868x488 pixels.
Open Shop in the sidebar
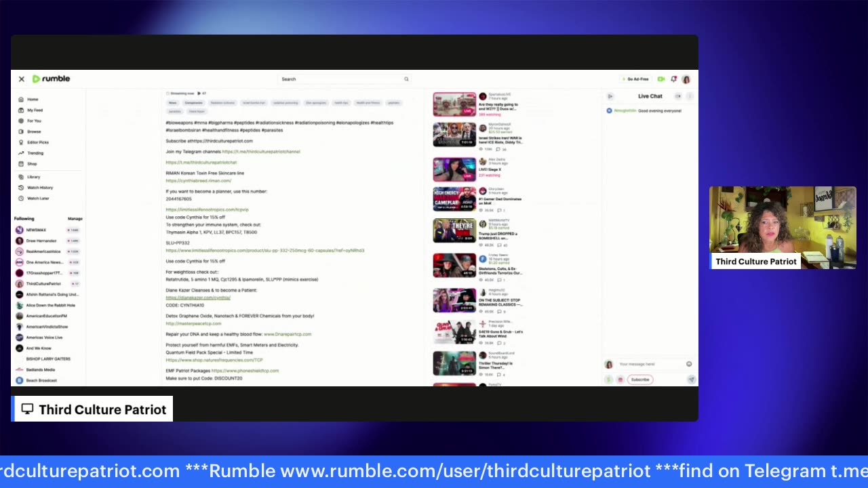pos(28,164)
